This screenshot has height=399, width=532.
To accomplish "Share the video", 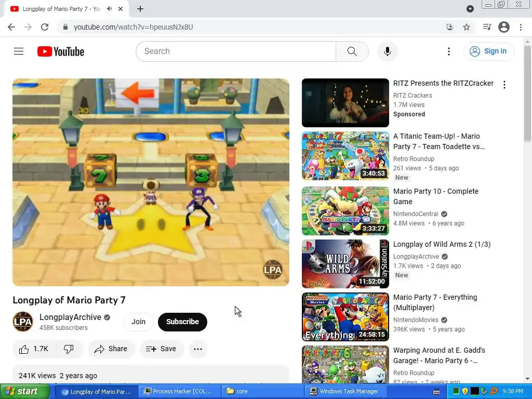I will 111,349.
